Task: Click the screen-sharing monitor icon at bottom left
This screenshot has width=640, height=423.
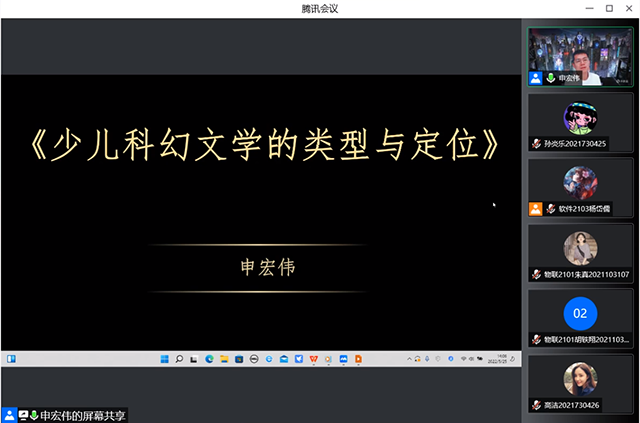Action: [23, 416]
